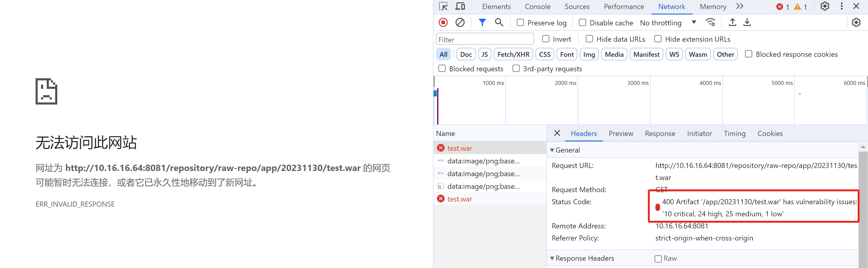The width and height of the screenshot is (868, 268).
Task: Stop recording network log
Action: tap(443, 23)
